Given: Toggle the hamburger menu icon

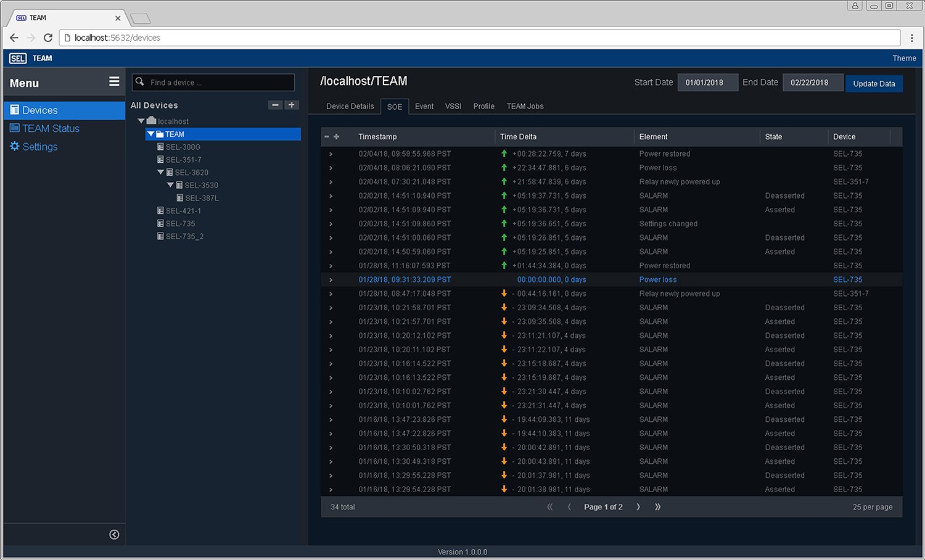Looking at the screenshot, I should pos(114,81).
